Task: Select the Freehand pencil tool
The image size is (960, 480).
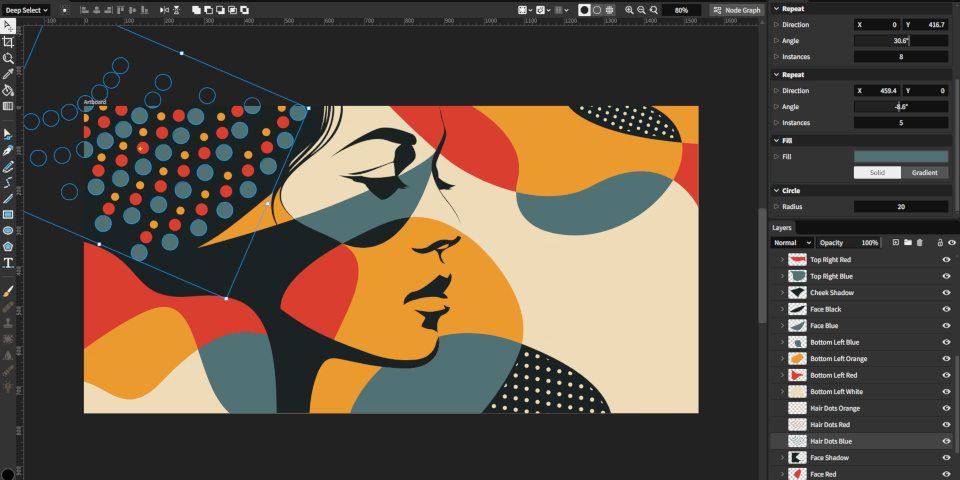Action: pos(8,166)
